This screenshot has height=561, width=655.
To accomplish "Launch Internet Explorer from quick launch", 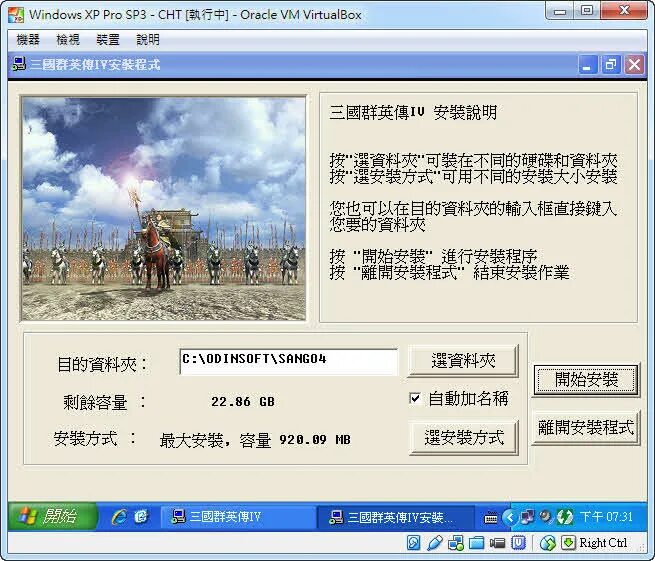I will point(119,517).
